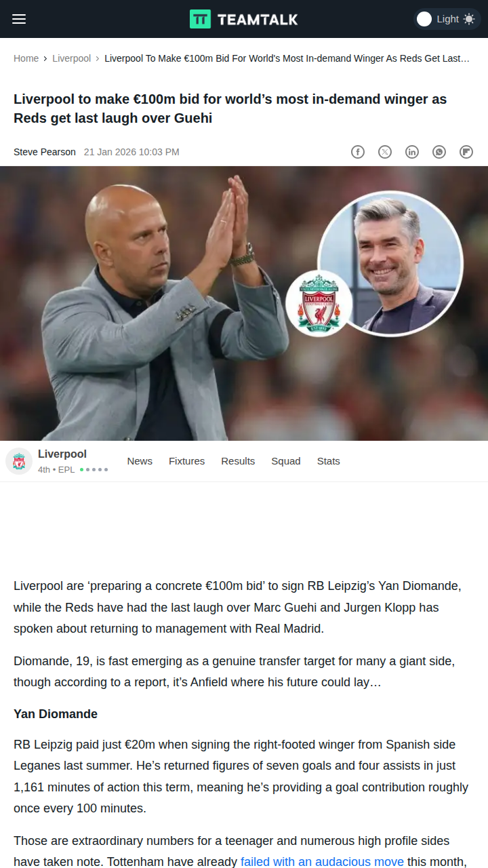
Task: Open the Liverpool breadcrumb link
Action: (x=71, y=58)
